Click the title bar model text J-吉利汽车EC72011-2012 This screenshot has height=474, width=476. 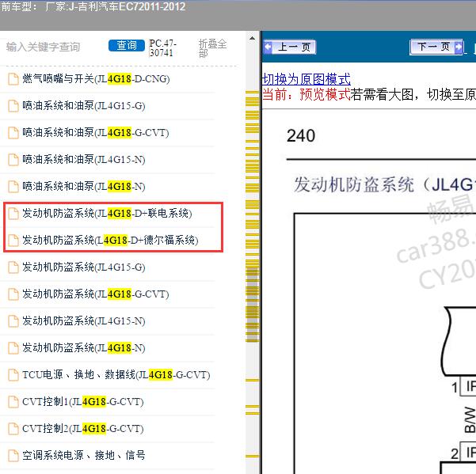click(128, 6)
